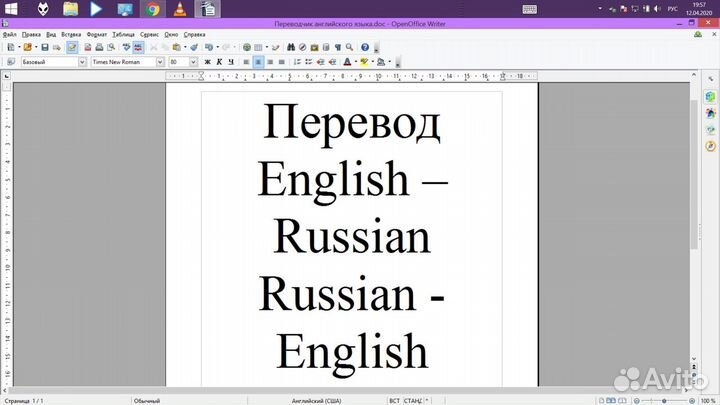Click the Save document icon
The width and height of the screenshot is (720, 405).
[x=45, y=47]
